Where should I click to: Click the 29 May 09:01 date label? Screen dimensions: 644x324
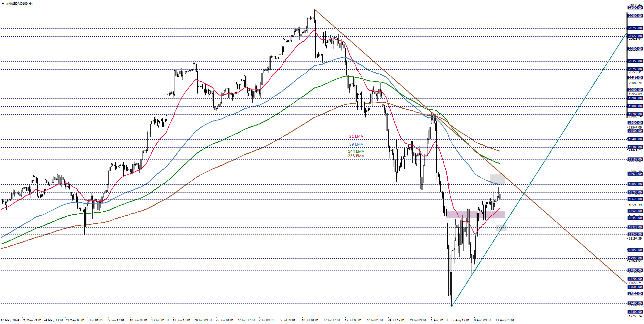[75, 320]
